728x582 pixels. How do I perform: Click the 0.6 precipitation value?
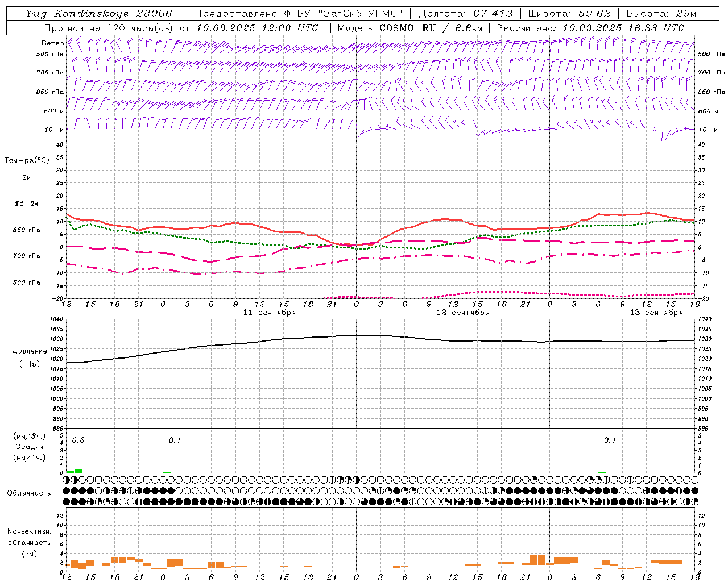pyautogui.click(x=78, y=440)
